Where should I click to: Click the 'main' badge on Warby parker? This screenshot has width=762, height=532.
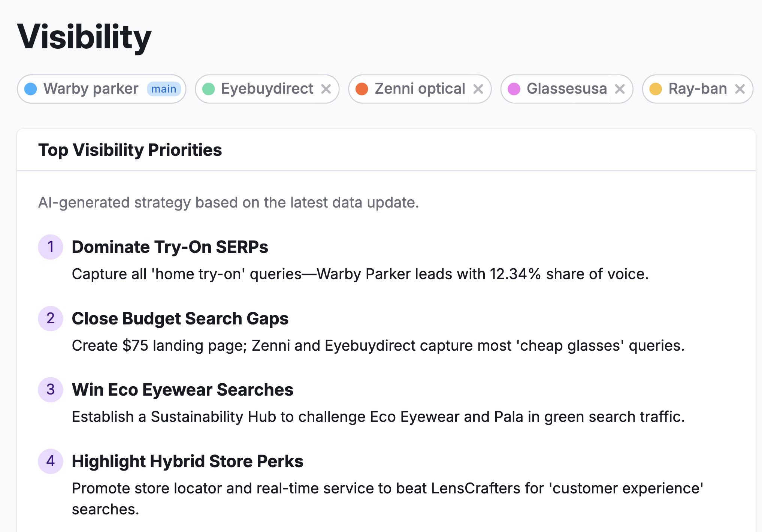[x=164, y=89]
